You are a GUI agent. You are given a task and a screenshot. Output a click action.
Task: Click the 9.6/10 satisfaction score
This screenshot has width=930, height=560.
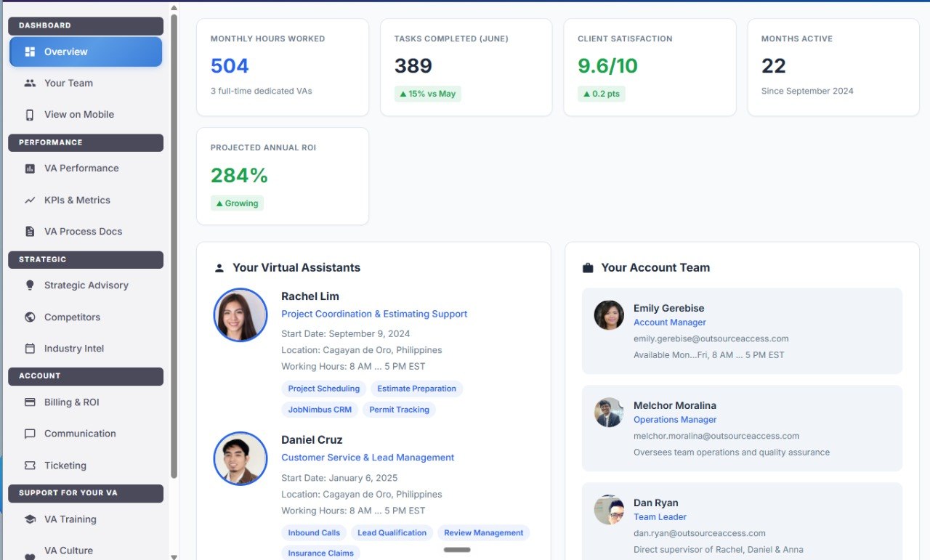pos(607,66)
